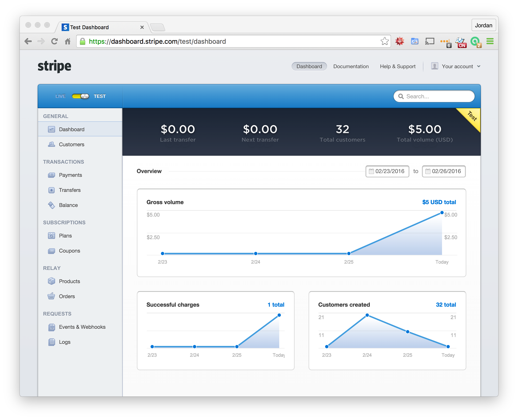Click the Orders basket icon

51,296
